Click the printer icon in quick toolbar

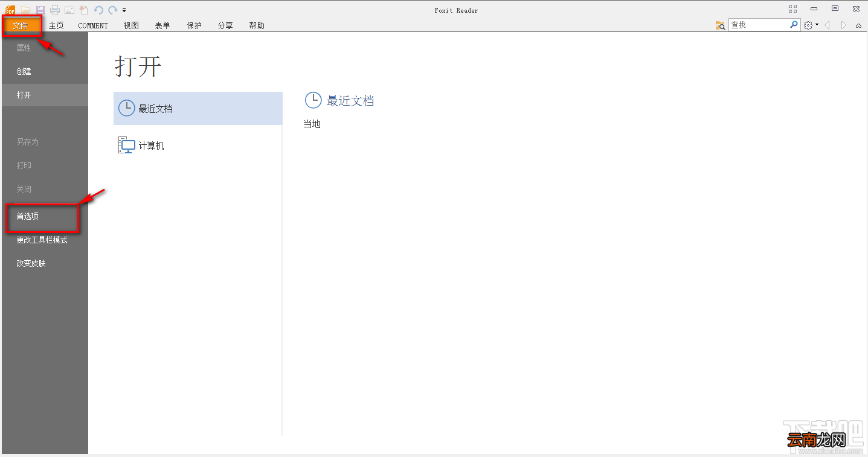tap(55, 10)
